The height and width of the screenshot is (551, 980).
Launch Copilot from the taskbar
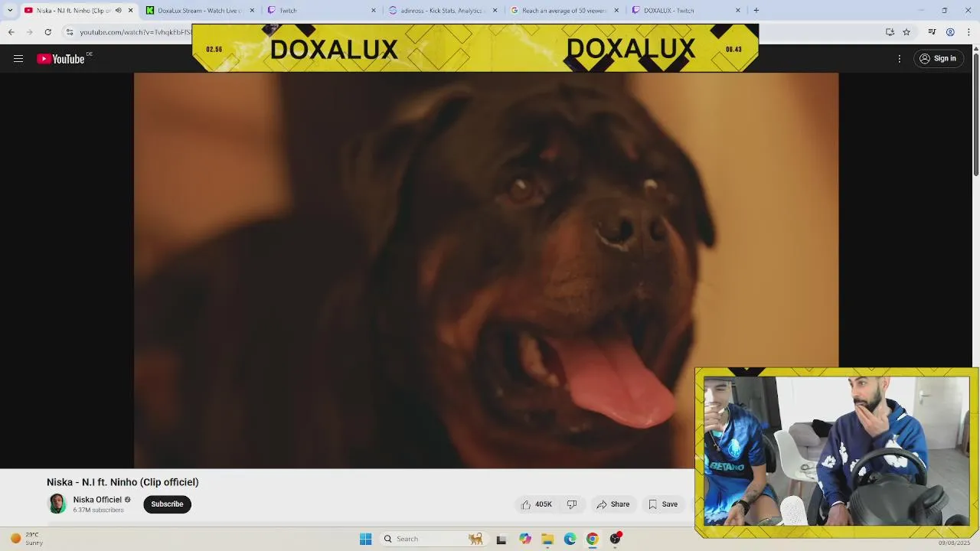tap(524, 539)
